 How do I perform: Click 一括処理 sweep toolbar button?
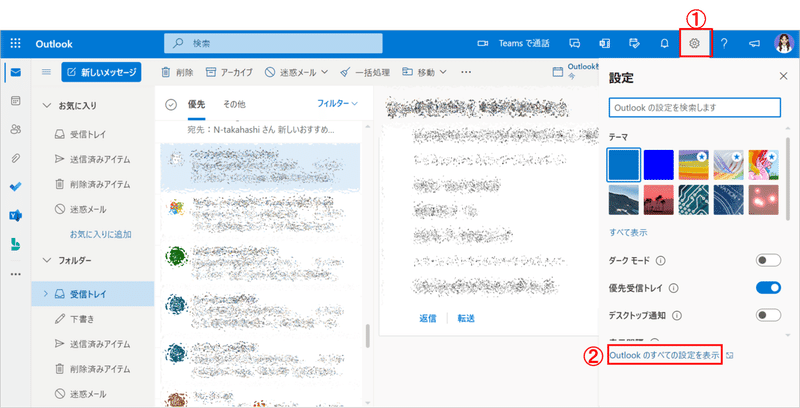point(365,72)
